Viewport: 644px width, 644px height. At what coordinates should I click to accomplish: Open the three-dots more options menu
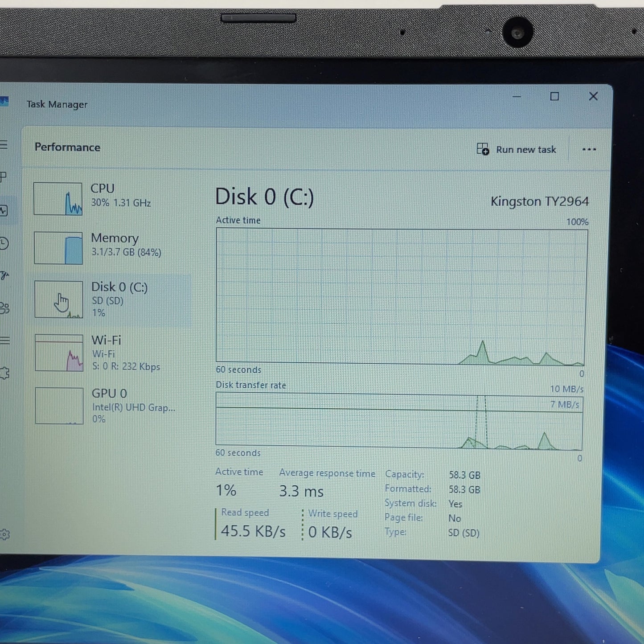coord(589,149)
